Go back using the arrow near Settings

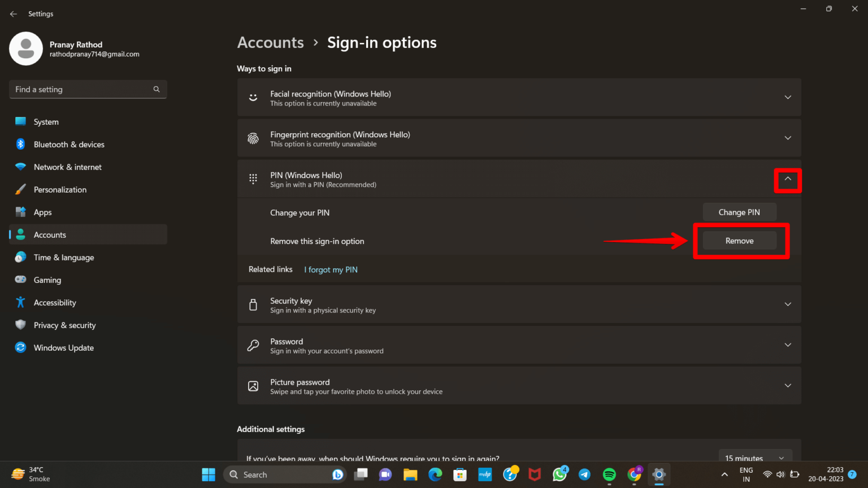pos(13,14)
